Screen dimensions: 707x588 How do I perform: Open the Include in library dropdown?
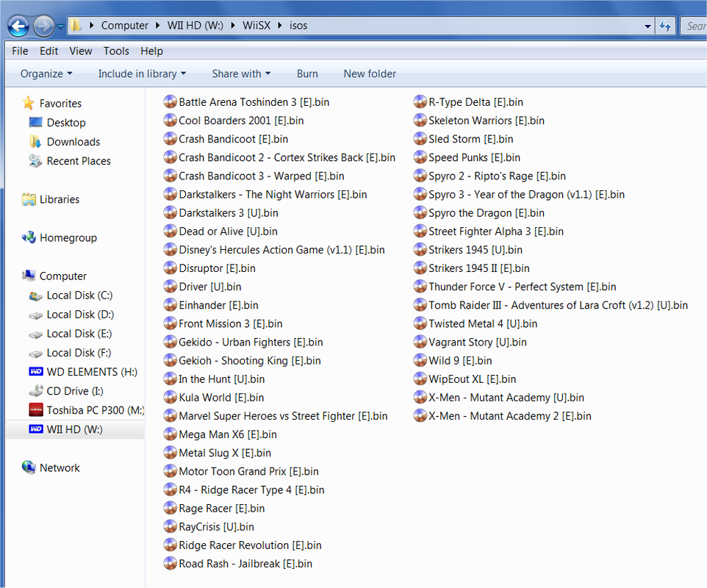tap(142, 73)
